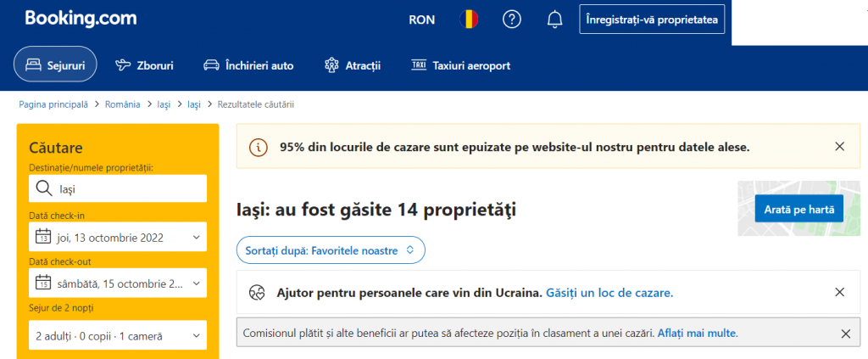Click info icon in 95% warning banner
The height and width of the screenshot is (359, 868).
pos(258,147)
